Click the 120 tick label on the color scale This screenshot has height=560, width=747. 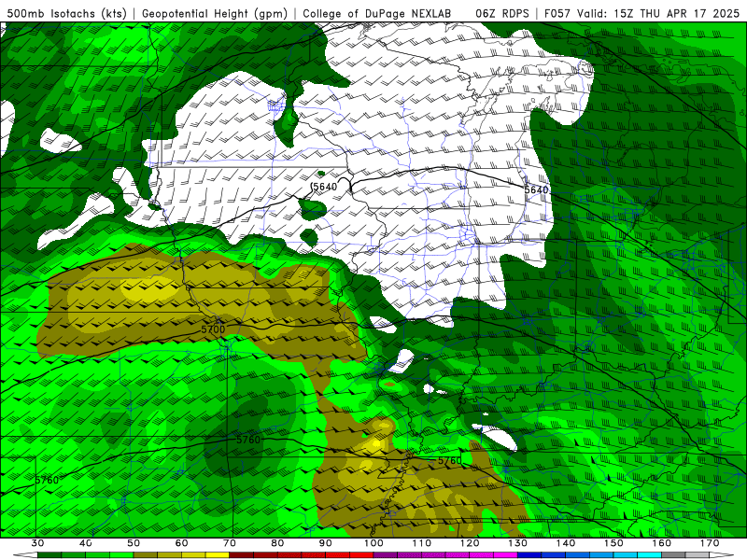tap(470, 543)
